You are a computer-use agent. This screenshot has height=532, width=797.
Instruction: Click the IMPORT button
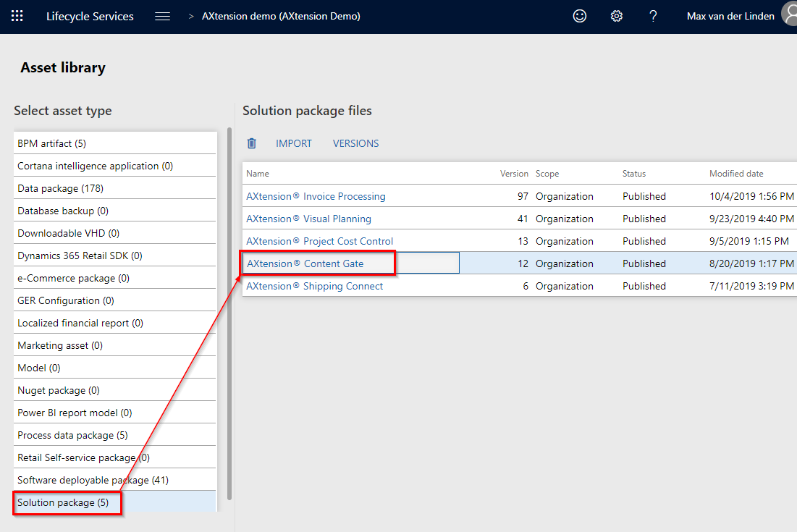[293, 143]
